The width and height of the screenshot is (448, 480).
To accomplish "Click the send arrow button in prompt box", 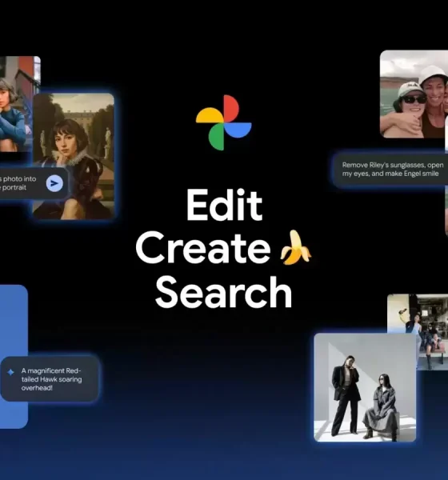I will click(54, 183).
